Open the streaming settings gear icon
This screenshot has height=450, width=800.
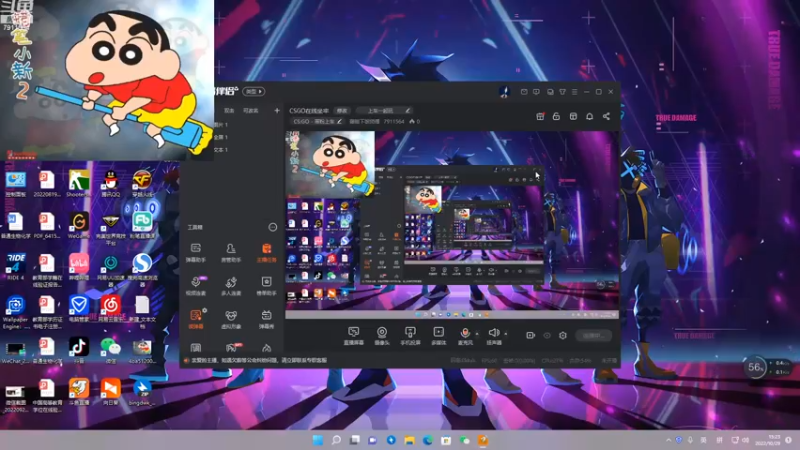tap(563, 335)
